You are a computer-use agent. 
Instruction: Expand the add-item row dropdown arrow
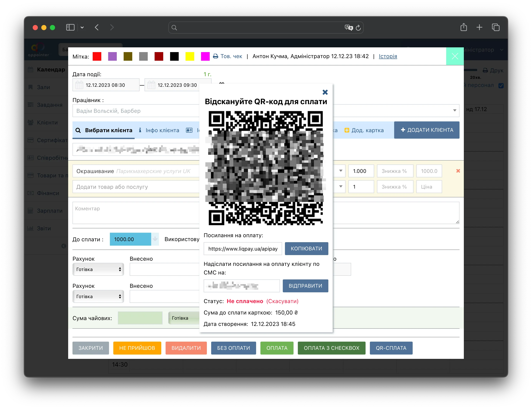[340, 187]
